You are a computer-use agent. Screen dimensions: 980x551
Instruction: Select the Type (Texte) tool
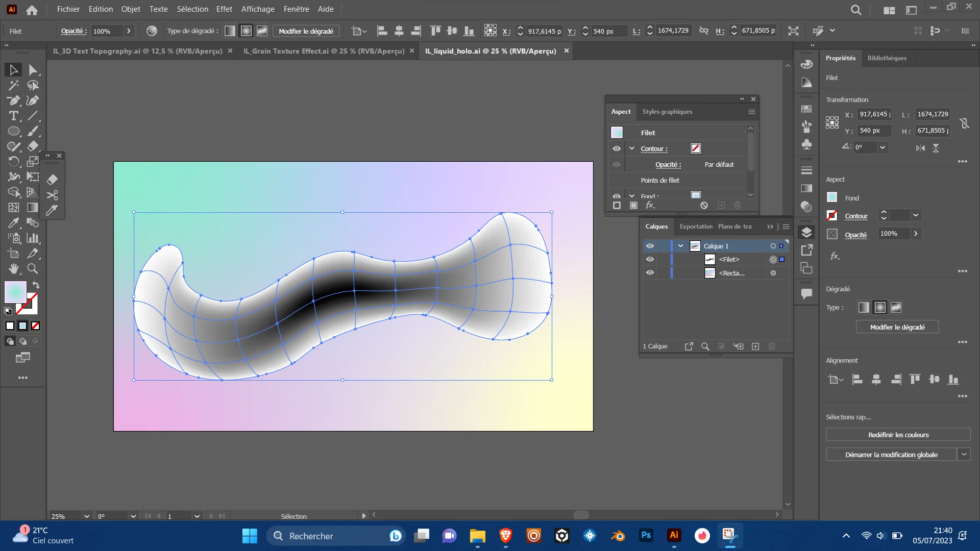click(14, 116)
